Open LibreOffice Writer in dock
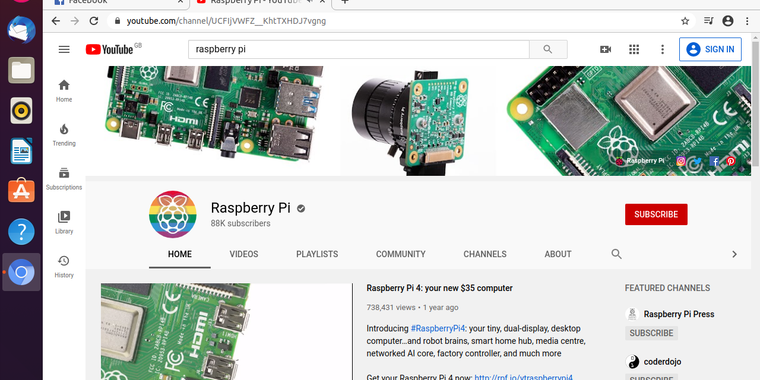 point(21,151)
